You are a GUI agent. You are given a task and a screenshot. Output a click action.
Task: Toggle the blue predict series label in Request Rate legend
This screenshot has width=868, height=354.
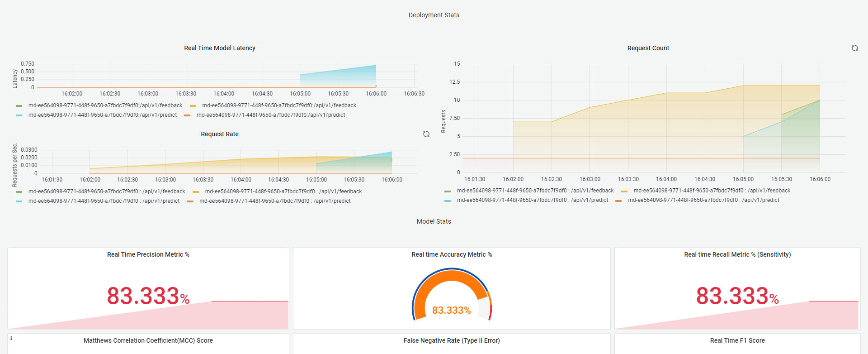coord(104,201)
